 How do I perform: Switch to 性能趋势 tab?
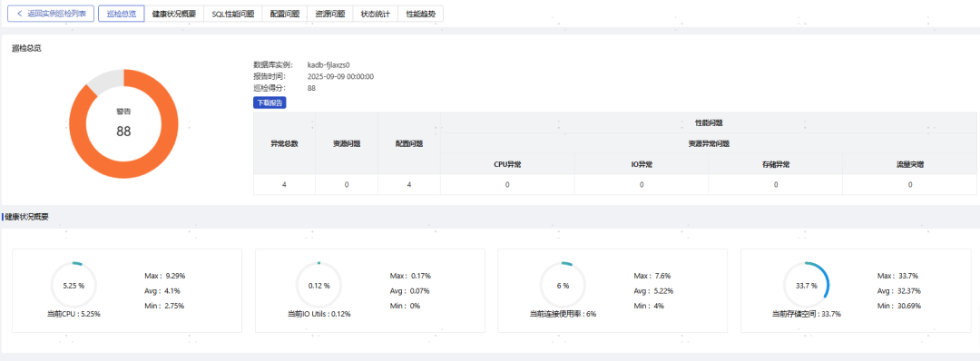[421, 14]
